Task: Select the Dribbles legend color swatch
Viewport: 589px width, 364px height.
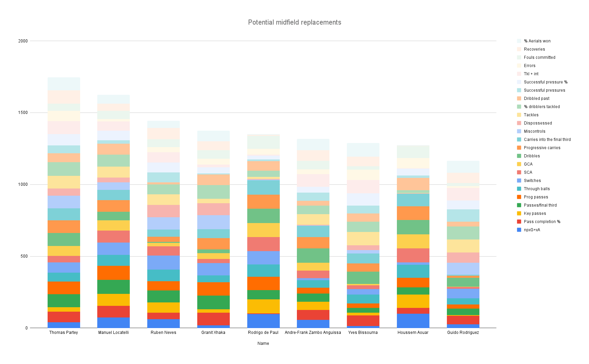Action: click(519, 156)
